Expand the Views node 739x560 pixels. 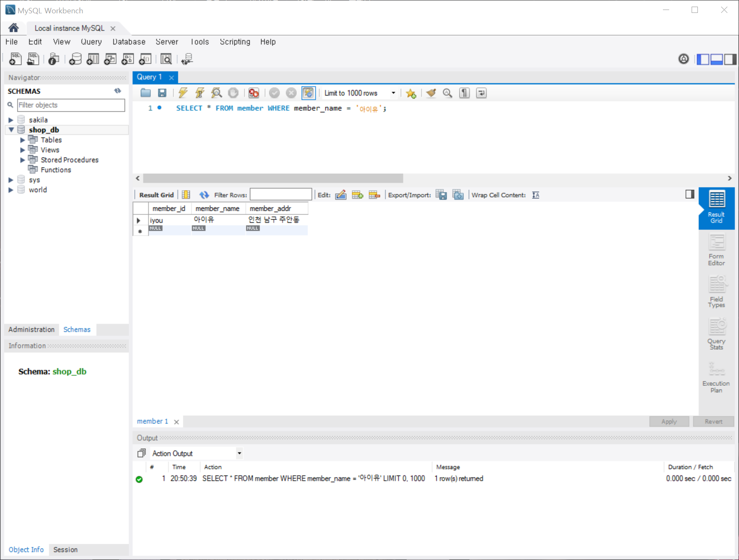pyautogui.click(x=22, y=150)
